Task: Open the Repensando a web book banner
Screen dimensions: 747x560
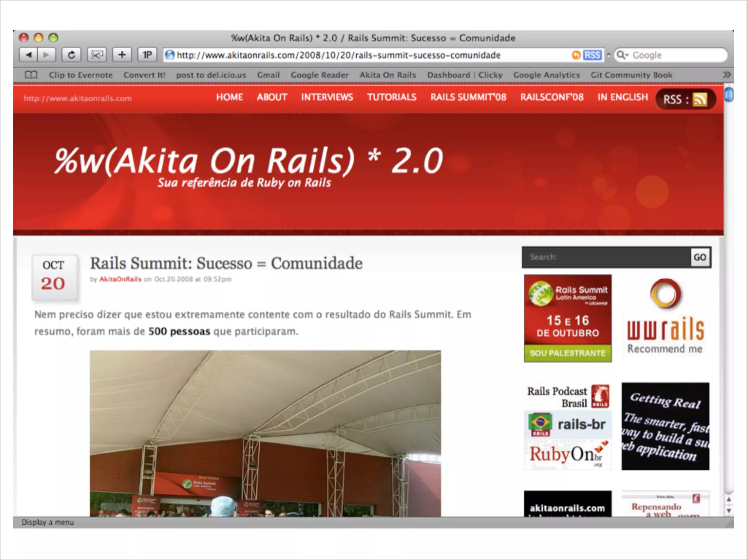Action: [x=665, y=504]
